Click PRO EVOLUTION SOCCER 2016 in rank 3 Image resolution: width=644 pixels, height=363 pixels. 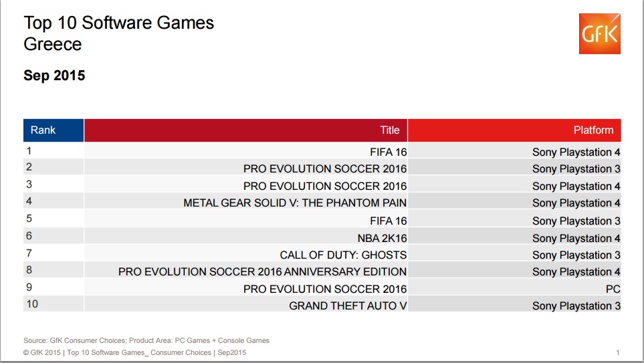[x=325, y=186]
